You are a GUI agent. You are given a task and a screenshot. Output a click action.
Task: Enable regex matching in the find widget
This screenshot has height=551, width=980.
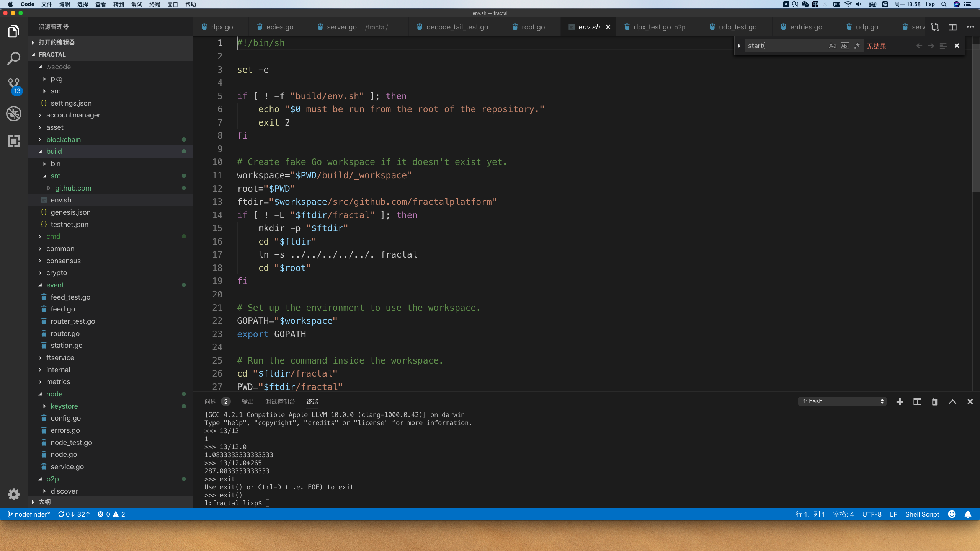[857, 46]
